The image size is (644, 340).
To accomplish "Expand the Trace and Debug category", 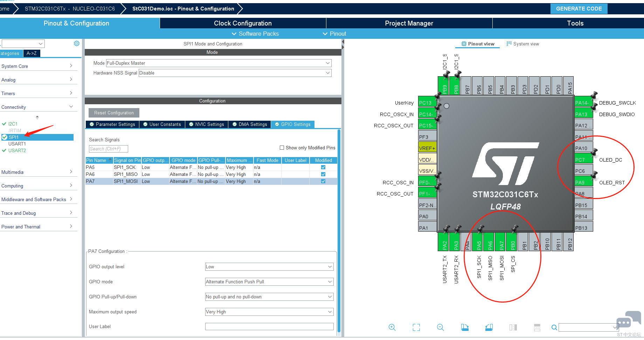I will click(38, 213).
